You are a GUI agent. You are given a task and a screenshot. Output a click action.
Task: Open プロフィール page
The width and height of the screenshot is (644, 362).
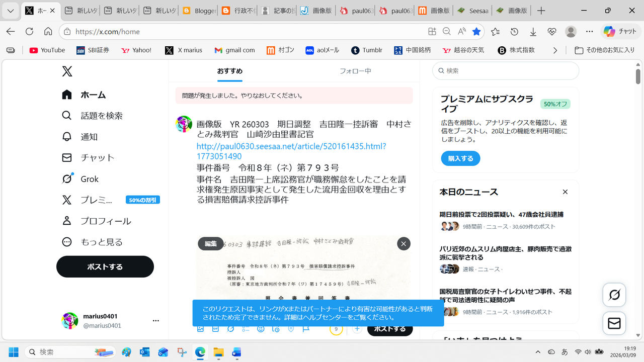pyautogui.click(x=96, y=221)
